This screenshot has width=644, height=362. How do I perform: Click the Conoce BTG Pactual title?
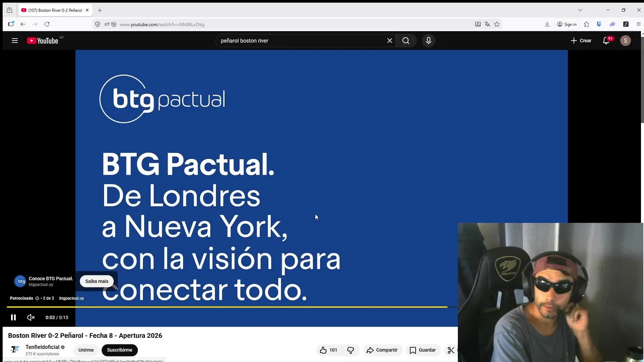pyautogui.click(x=51, y=279)
